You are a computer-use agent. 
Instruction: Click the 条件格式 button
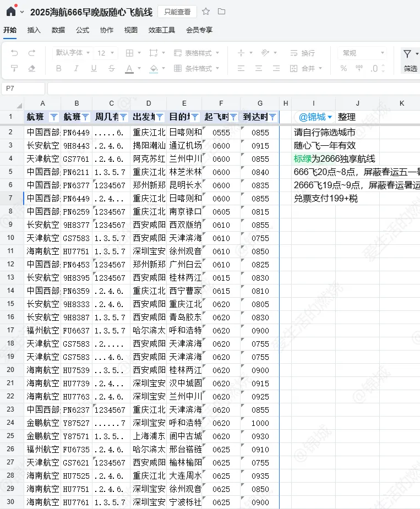[x=197, y=68]
